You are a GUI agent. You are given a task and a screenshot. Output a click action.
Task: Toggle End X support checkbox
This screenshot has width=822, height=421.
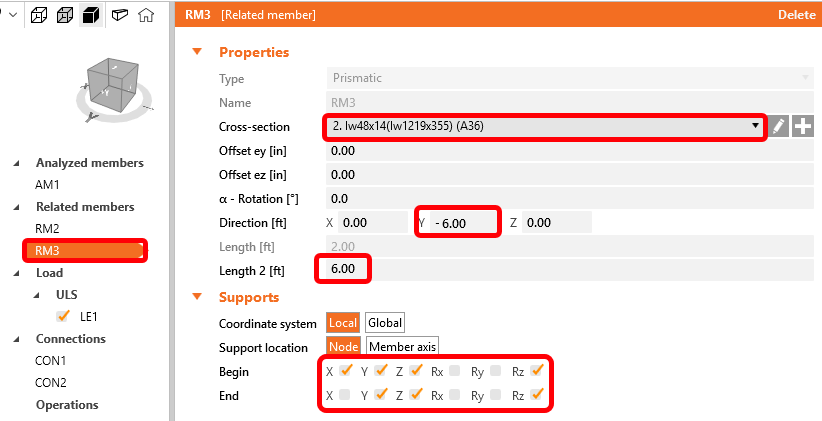point(344,395)
